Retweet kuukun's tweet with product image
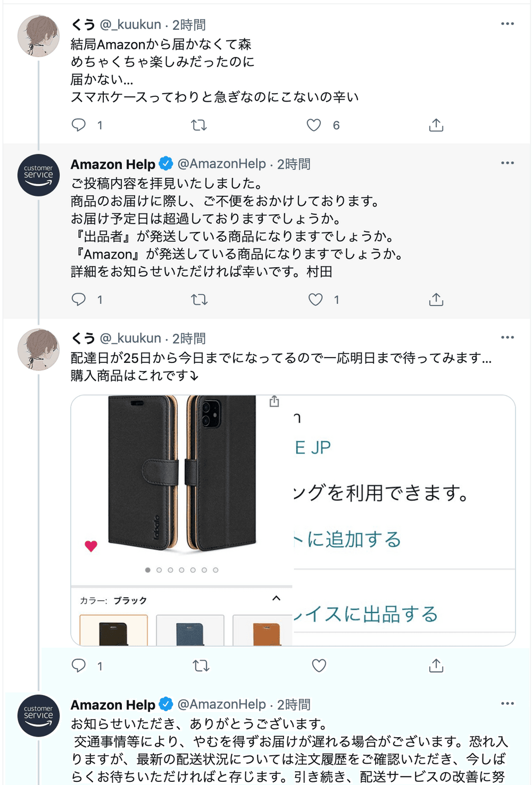The image size is (532, 785). 201,665
